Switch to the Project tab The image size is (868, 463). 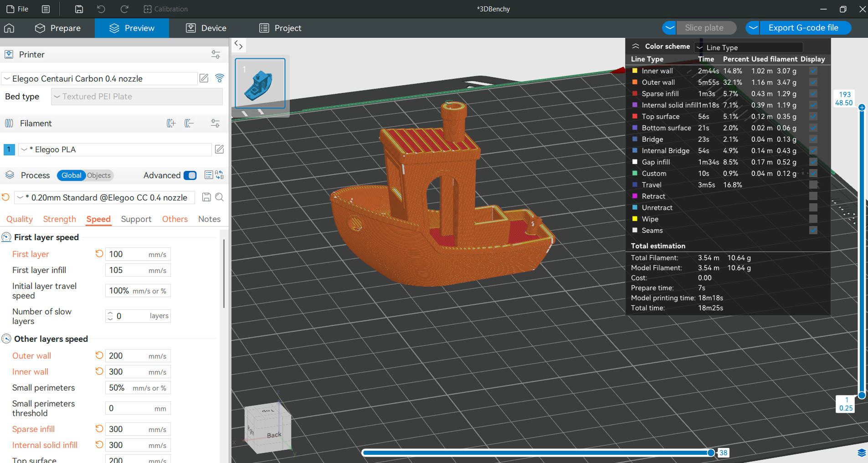coord(280,28)
